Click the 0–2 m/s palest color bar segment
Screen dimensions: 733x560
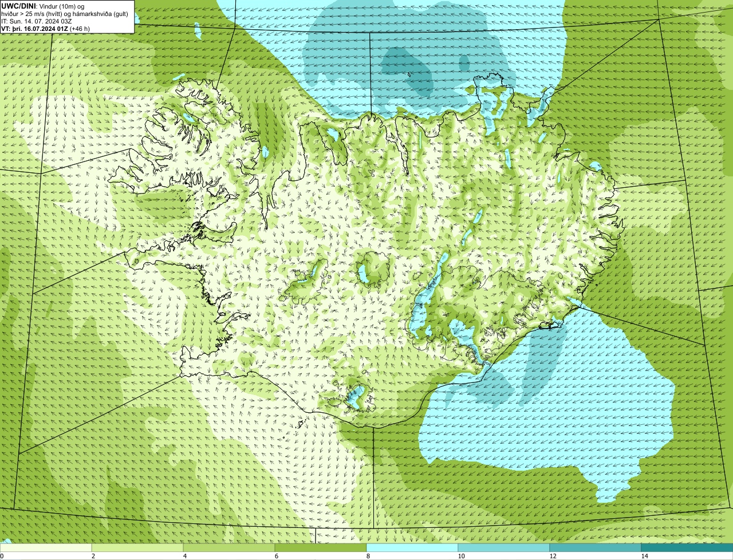(x=46, y=547)
